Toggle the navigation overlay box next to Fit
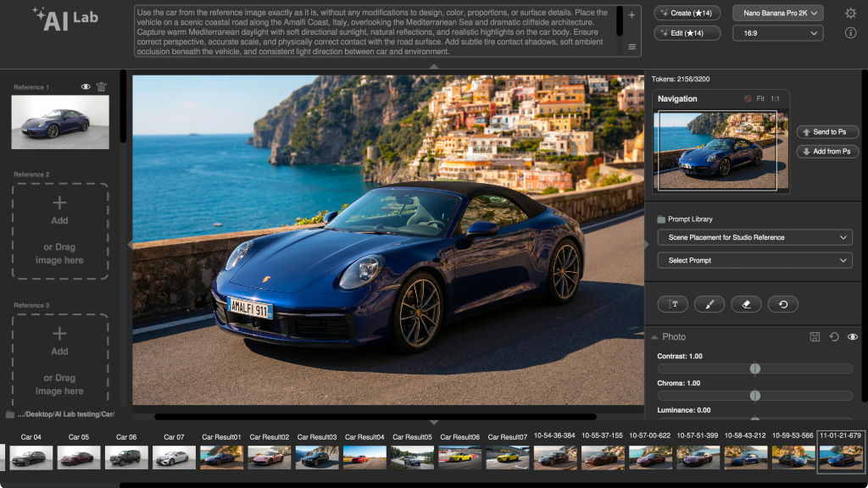 [748, 99]
